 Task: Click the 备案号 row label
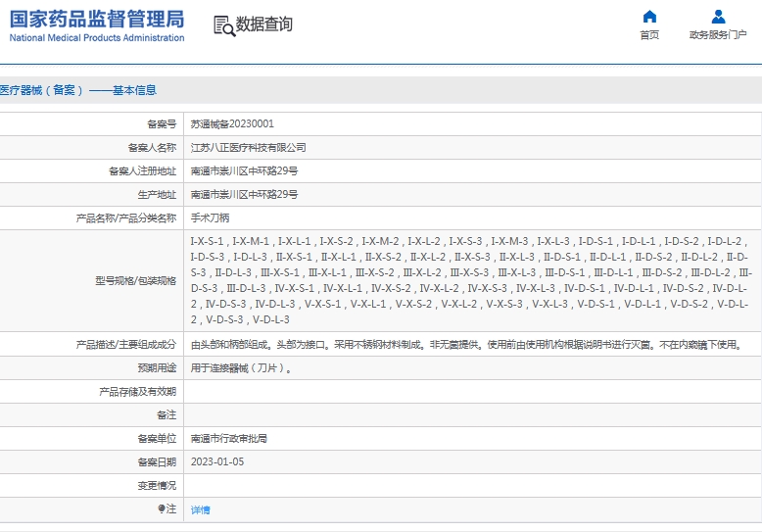point(162,124)
